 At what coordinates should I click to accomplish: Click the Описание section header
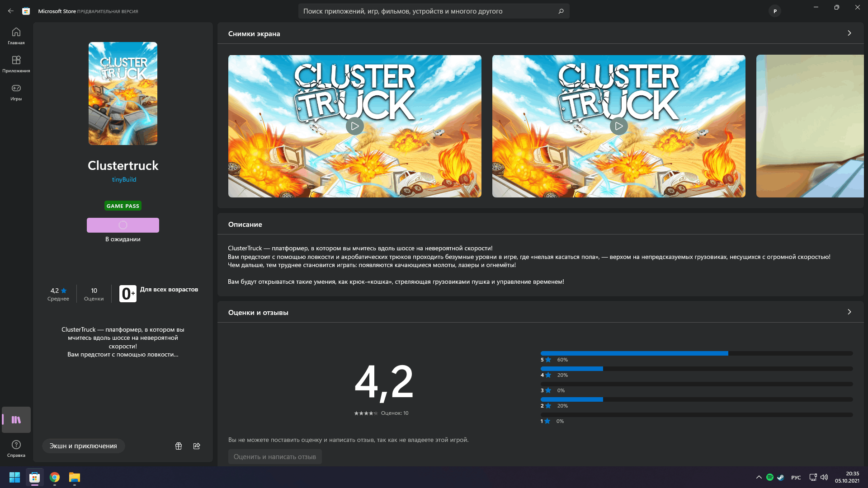tap(245, 224)
